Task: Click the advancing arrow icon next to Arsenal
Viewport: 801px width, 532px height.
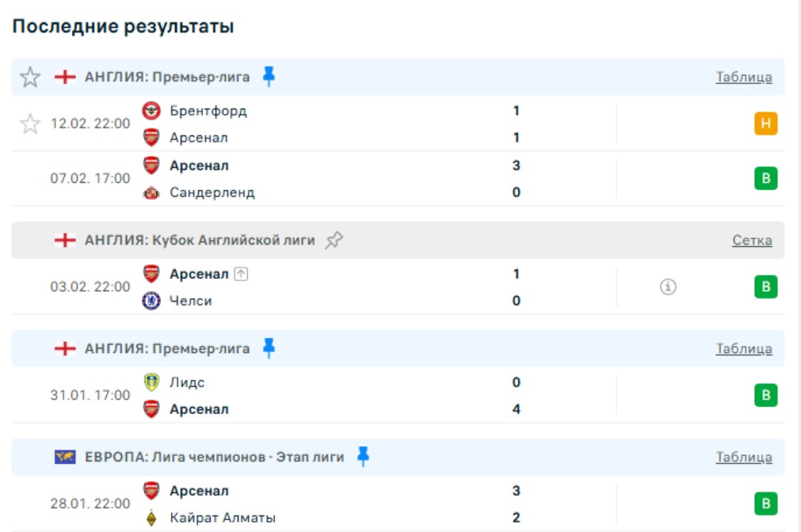Action: point(242,274)
